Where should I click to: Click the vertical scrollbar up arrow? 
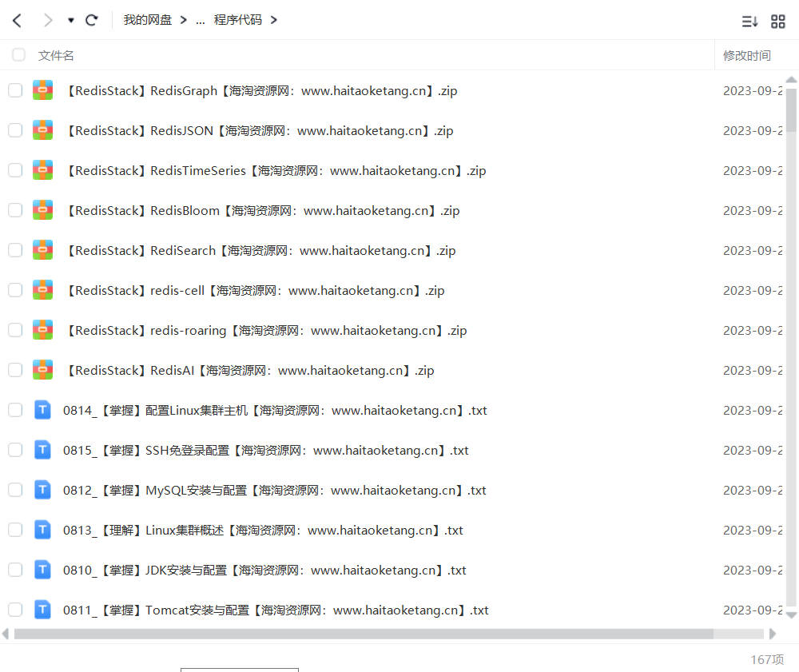(x=791, y=80)
